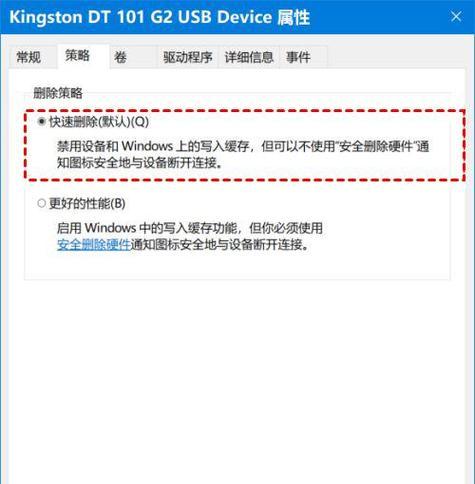Click the 更好的性能(B) label text
The height and width of the screenshot is (484, 475).
(x=87, y=203)
